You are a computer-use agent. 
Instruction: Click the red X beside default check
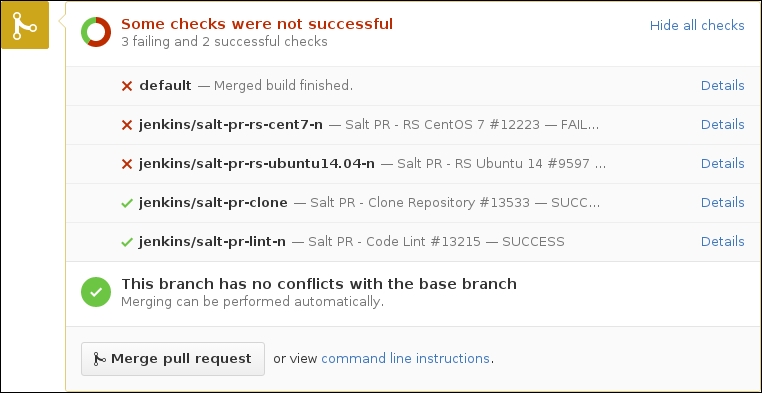point(127,86)
